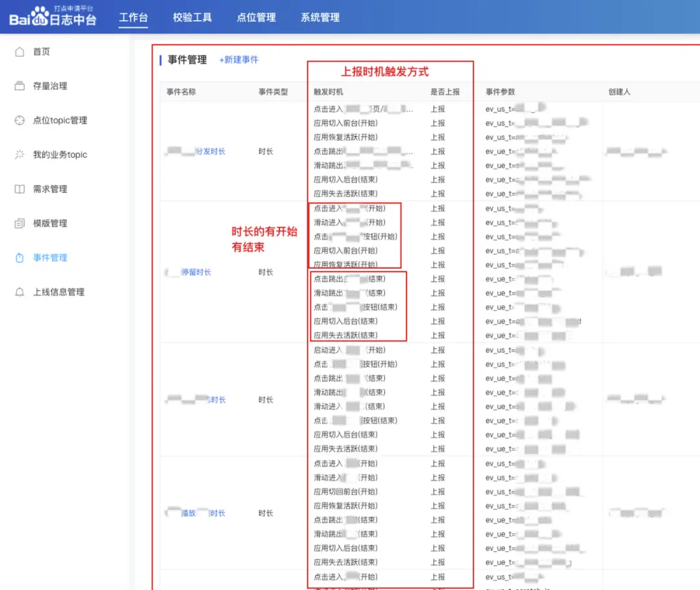
Task: Open the 工作台 tab
Action: [133, 17]
